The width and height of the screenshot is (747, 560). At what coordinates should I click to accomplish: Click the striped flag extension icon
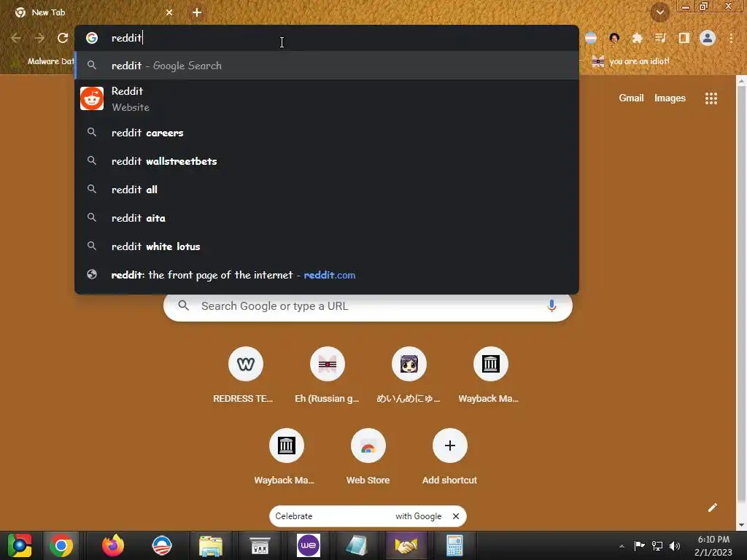591,38
